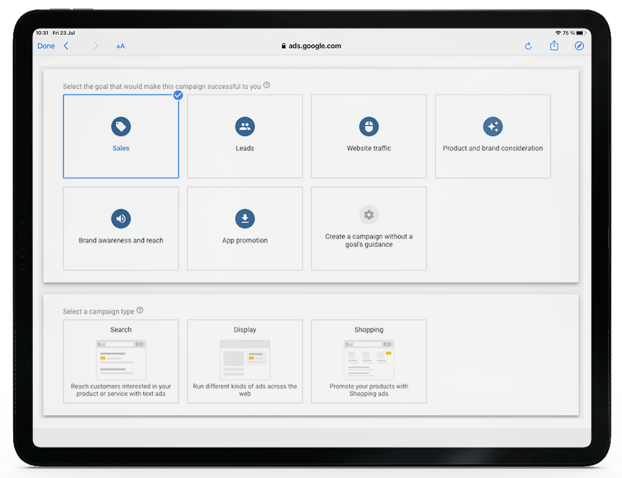Select the Sales goal label
The width and height of the screenshot is (622, 478).
pyautogui.click(x=121, y=148)
